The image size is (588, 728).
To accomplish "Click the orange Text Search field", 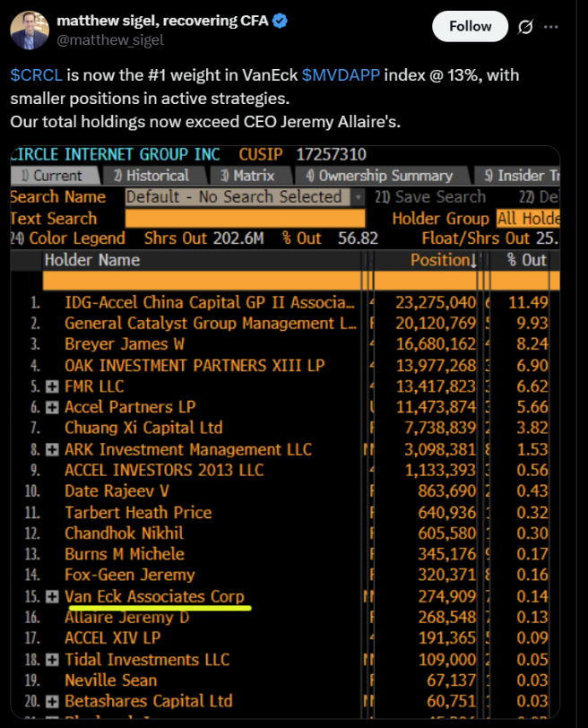I will 245,218.
